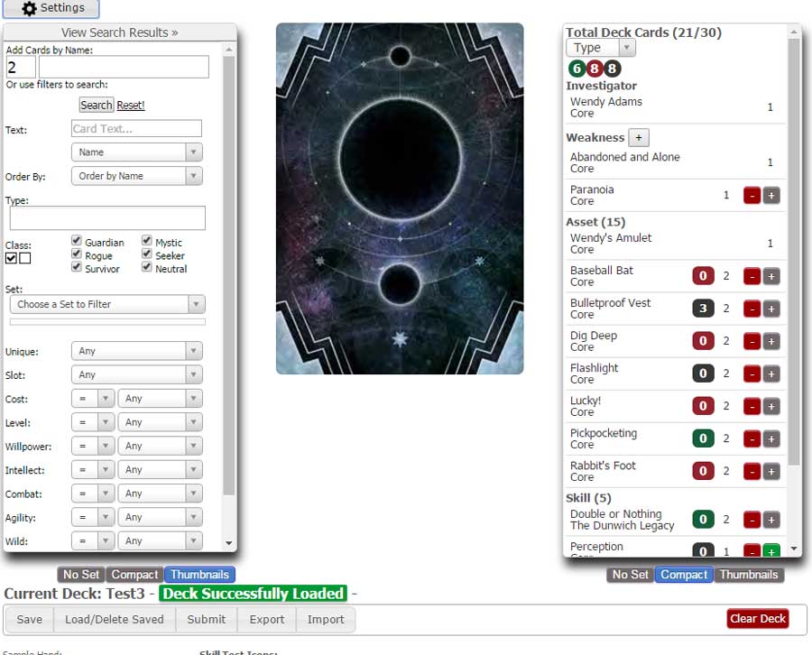
Task: Decrease Rabbit's Foot quantity
Action: click(752, 471)
